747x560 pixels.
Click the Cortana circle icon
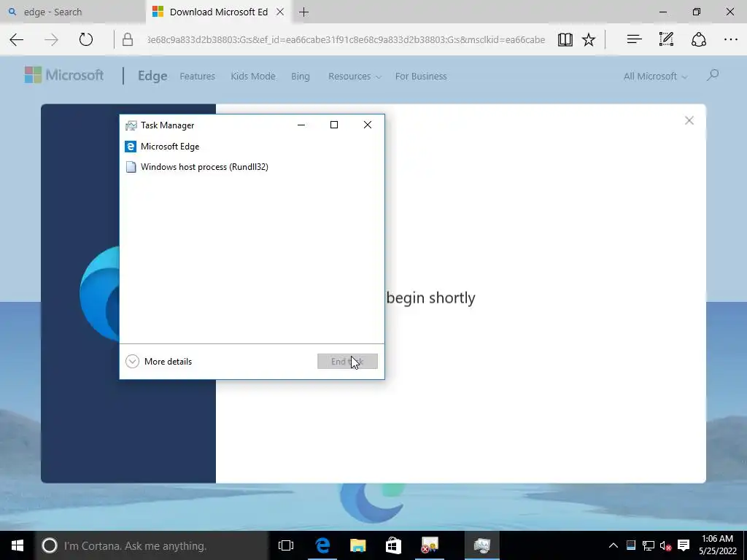49,545
